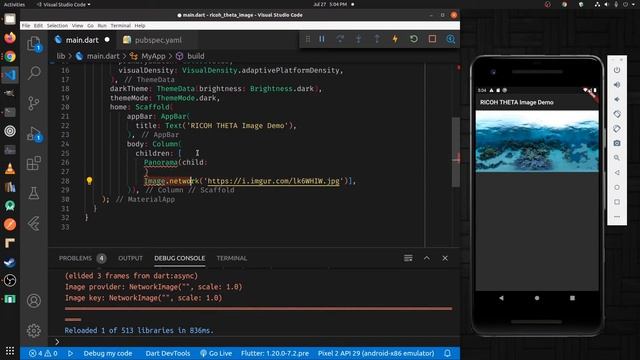The image size is (640, 360).
Task: Click the emulator zoom magnifier button
Action: click(x=617, y=158)
